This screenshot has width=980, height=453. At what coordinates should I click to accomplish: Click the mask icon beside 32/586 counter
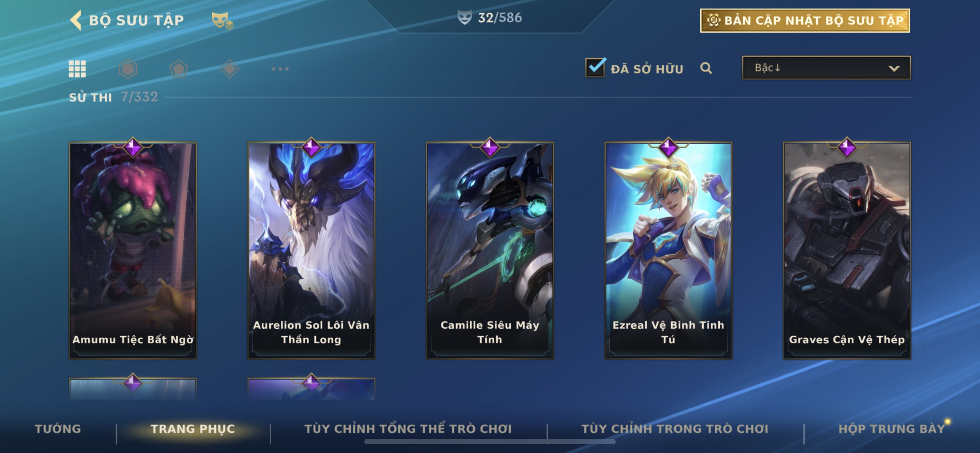tap(464, 18)
